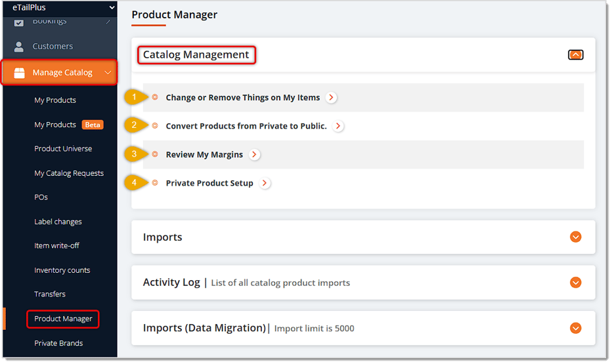Click the orange Beta badge
Image resolution: width=612 pixels, height=364 pixels.
pos(93,125)
